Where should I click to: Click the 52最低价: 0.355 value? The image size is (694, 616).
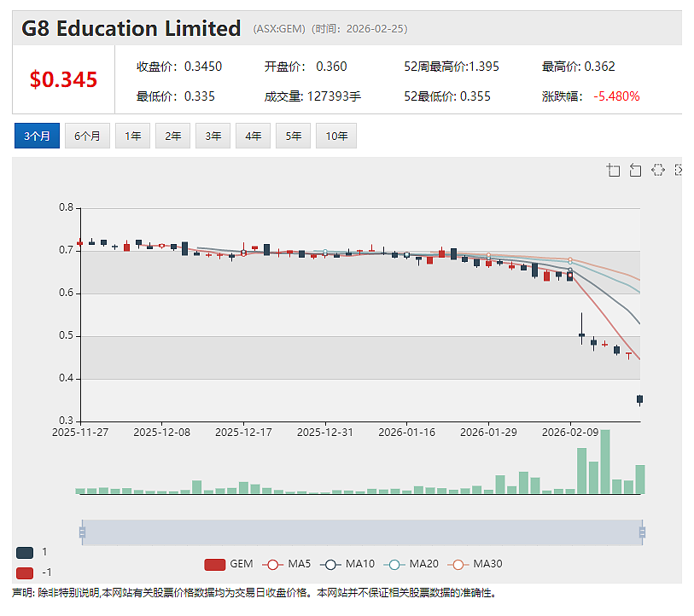point(447,96)
